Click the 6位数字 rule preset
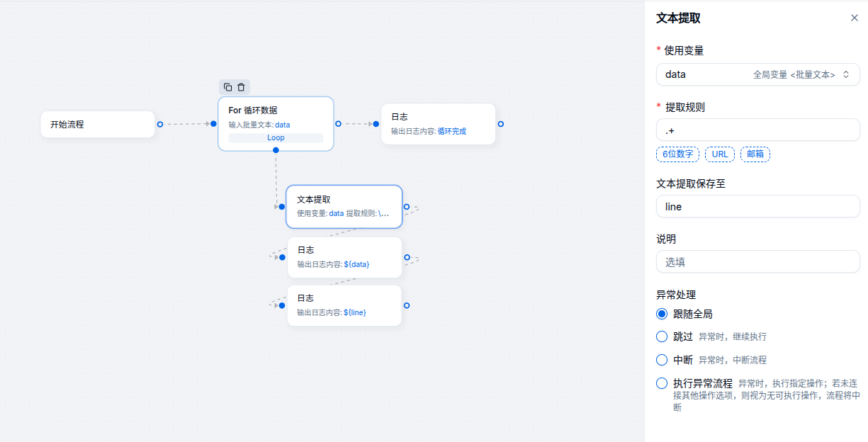868x442 pixels. click(x=677, y=154)
